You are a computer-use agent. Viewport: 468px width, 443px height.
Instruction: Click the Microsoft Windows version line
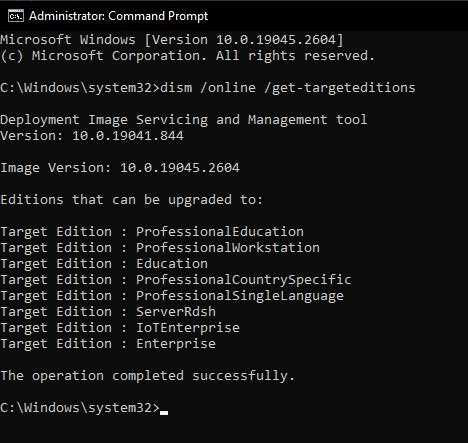point(172,40)
